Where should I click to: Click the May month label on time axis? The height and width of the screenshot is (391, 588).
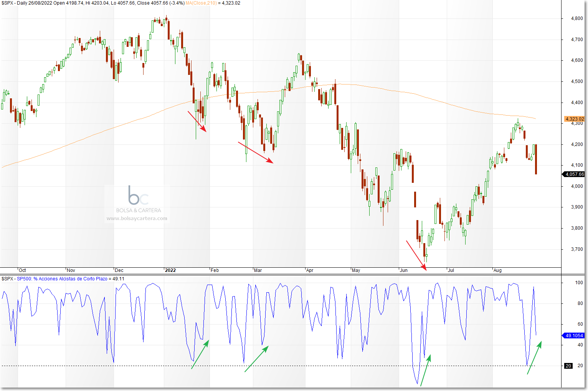[356, 270]
